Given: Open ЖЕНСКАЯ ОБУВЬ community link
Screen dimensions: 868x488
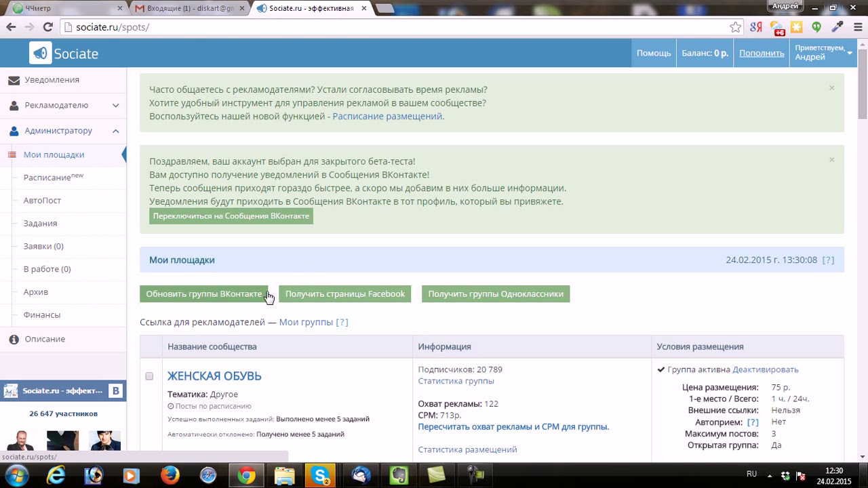Looking at the screenshot, I should 214,376.
